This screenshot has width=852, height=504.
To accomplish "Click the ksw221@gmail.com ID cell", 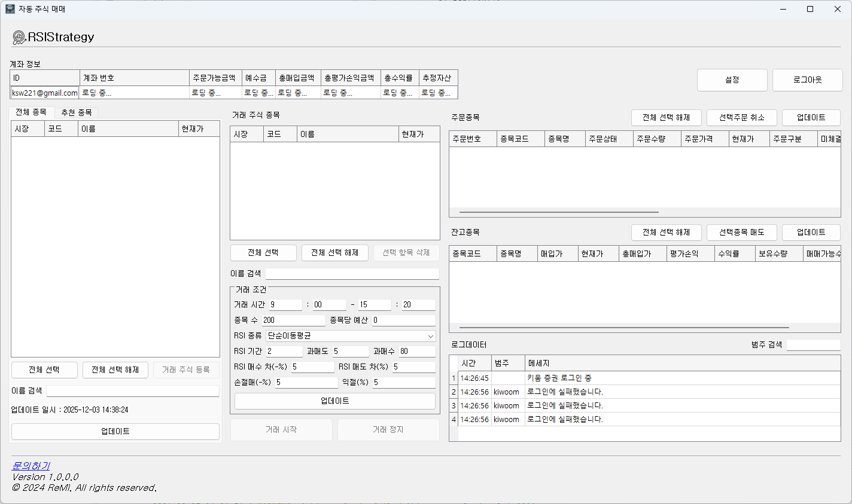I will point(45,93).
